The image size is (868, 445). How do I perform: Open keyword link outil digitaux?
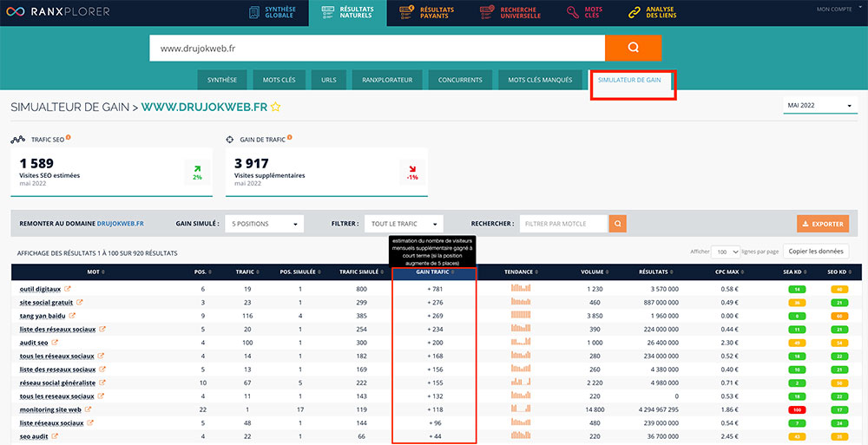[x=40, y=289]
